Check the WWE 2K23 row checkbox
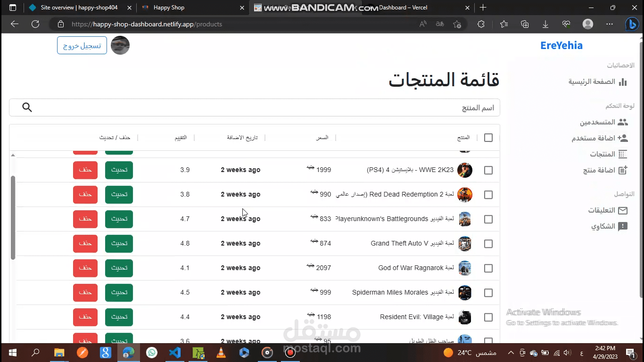The width and height of the screenshot is (644, 362). pos(488,170)
